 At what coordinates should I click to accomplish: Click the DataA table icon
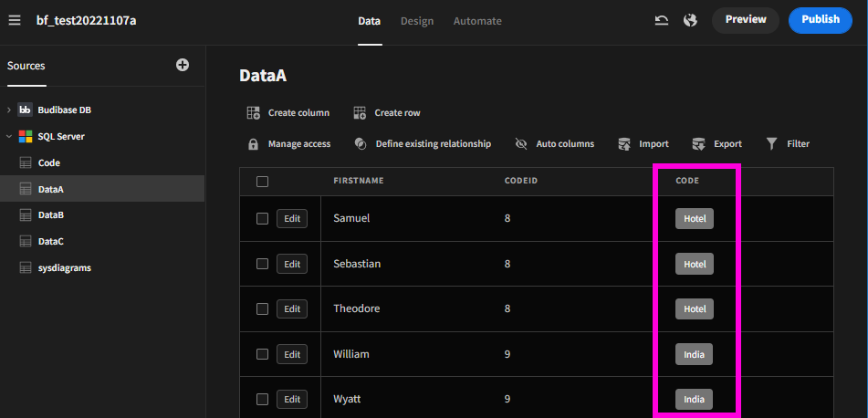pyautogui.click(x=26, y=189)
